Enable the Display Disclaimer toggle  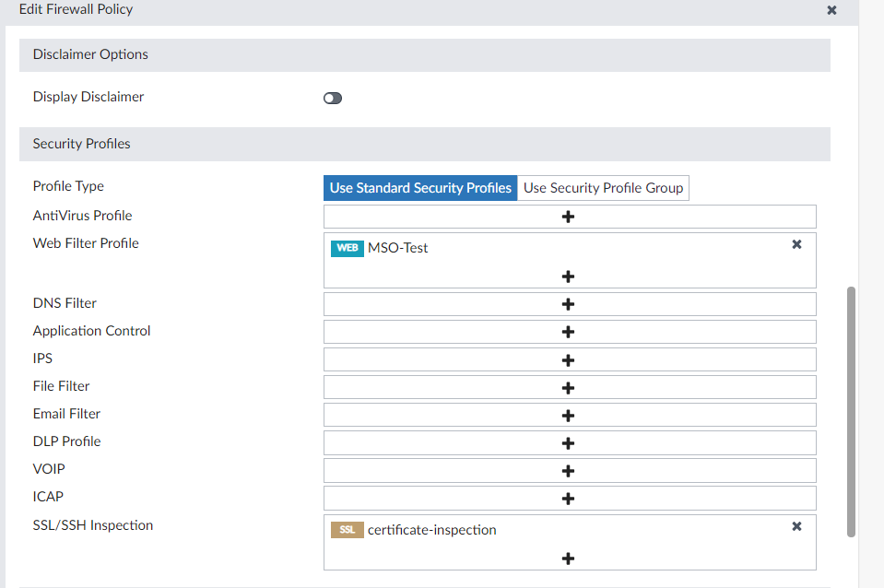point(333,98)
